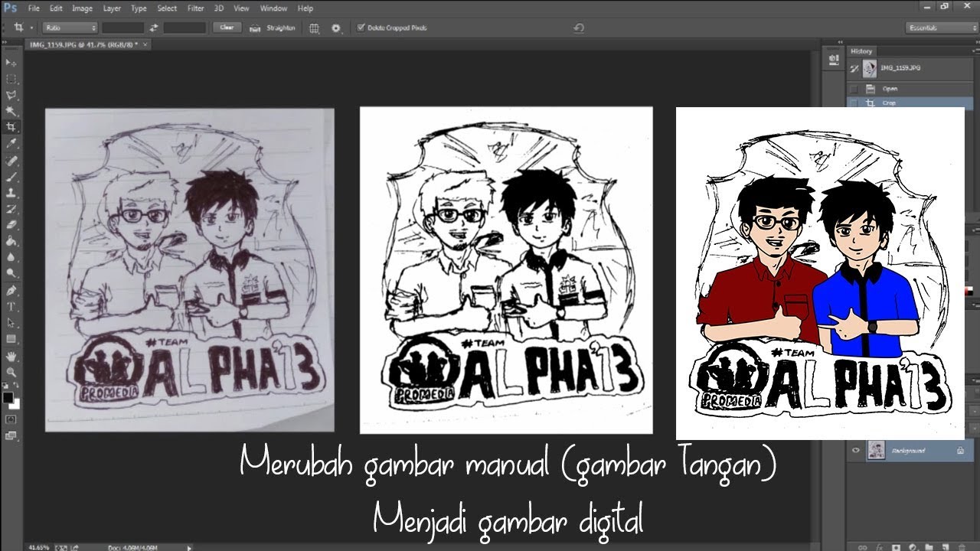Screen dimensions: 980x551
Task: Close the IMG_1159.JPG document tab
Action: pos(145,44)
